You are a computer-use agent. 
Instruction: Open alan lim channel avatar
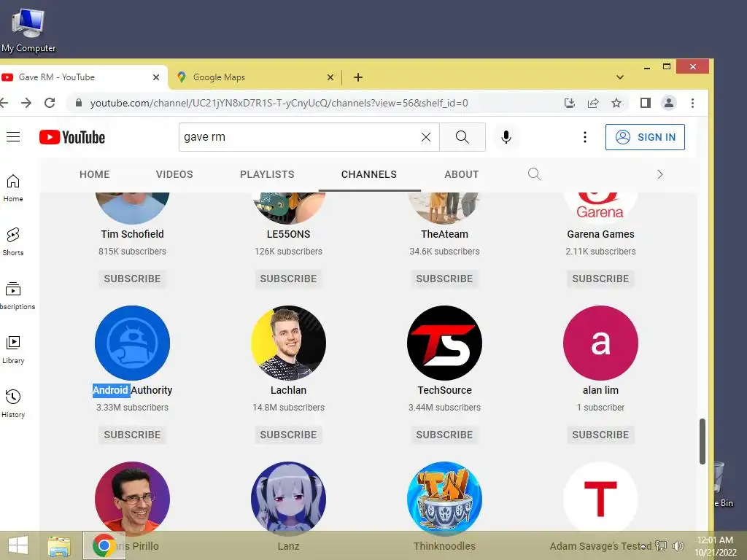click(x=600, y=343)
